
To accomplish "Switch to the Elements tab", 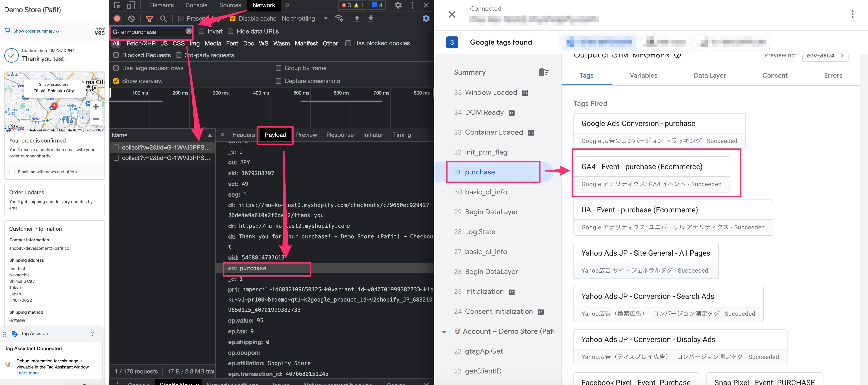I will [161, 5].
